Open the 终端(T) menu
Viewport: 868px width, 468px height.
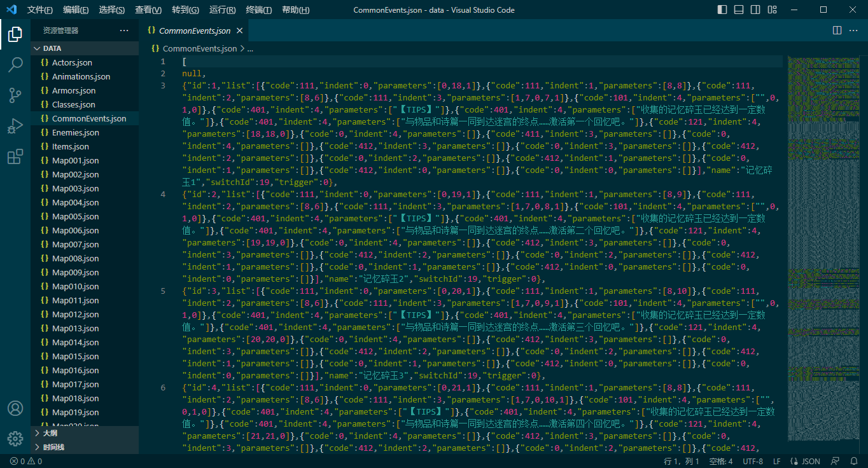(259, 10)
